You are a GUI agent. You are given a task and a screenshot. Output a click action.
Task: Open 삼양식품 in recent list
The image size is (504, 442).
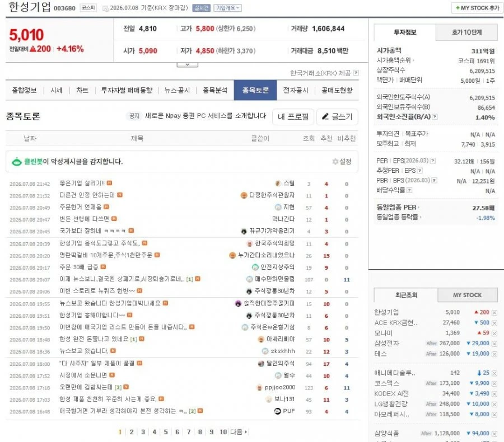click(x=386, y=433)
